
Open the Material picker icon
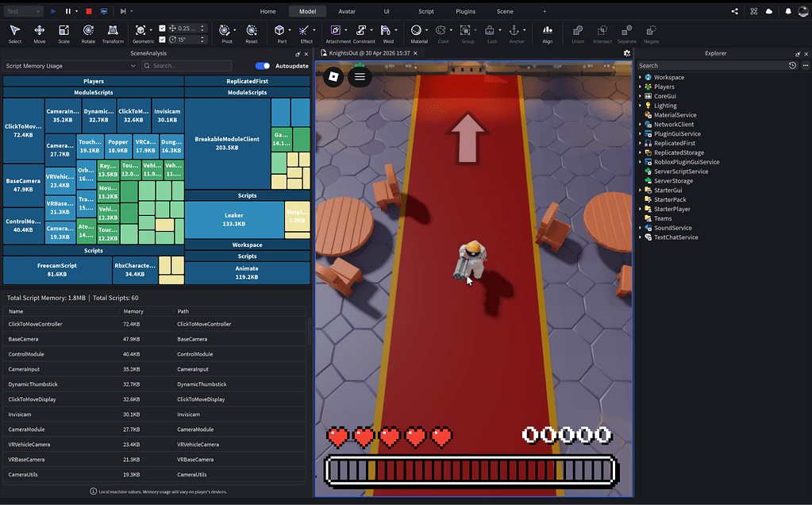(417, 30)
